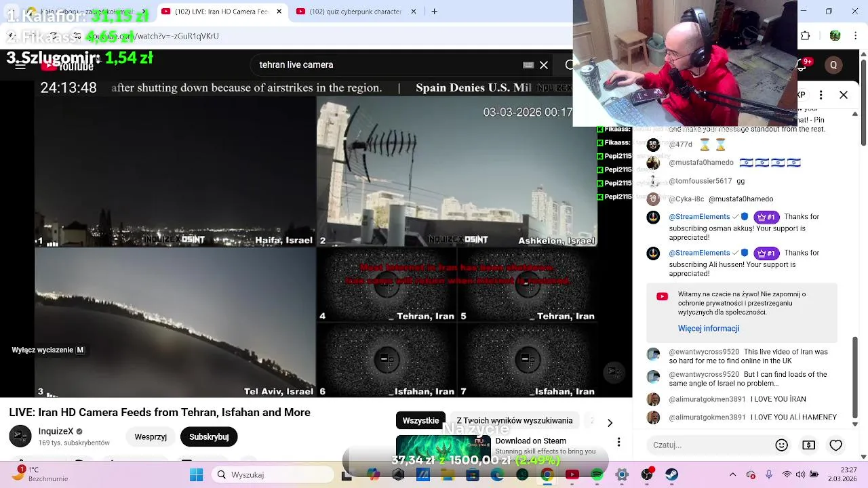
Task: Click Subskrybuj subscribe button
Action: [x=209, y=437]
